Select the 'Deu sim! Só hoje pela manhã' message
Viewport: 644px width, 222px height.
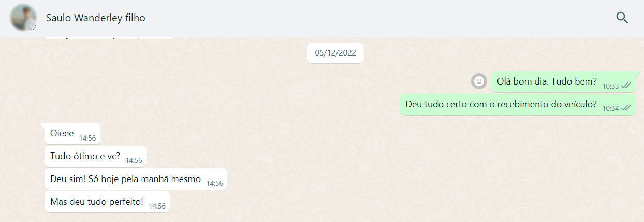coord(136,179)
